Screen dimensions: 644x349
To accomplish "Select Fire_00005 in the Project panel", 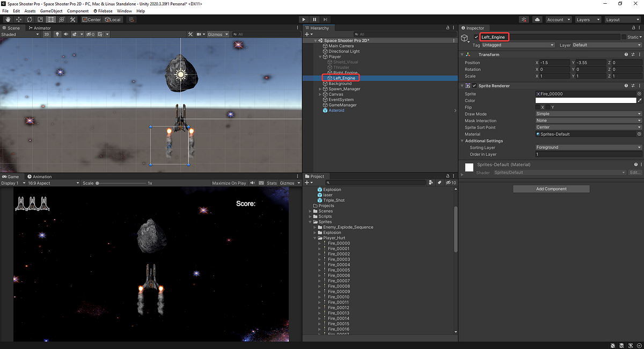I will tap(338, 270).
